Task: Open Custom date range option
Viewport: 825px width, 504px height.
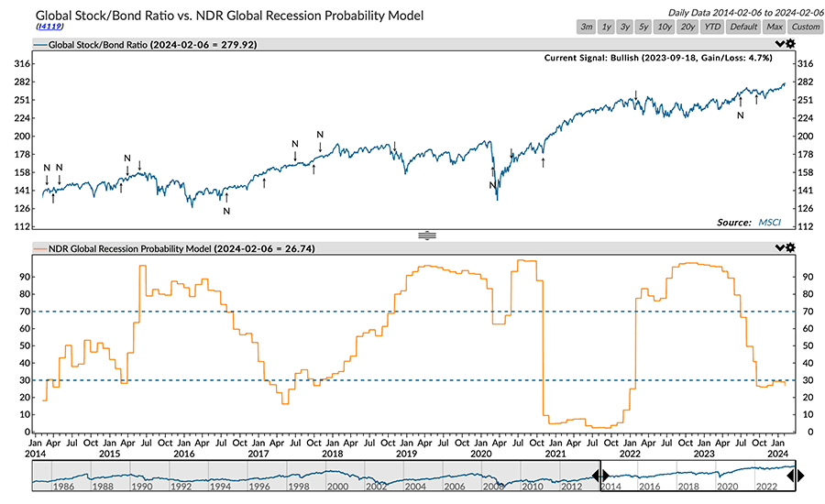Action: coord(805,27)
